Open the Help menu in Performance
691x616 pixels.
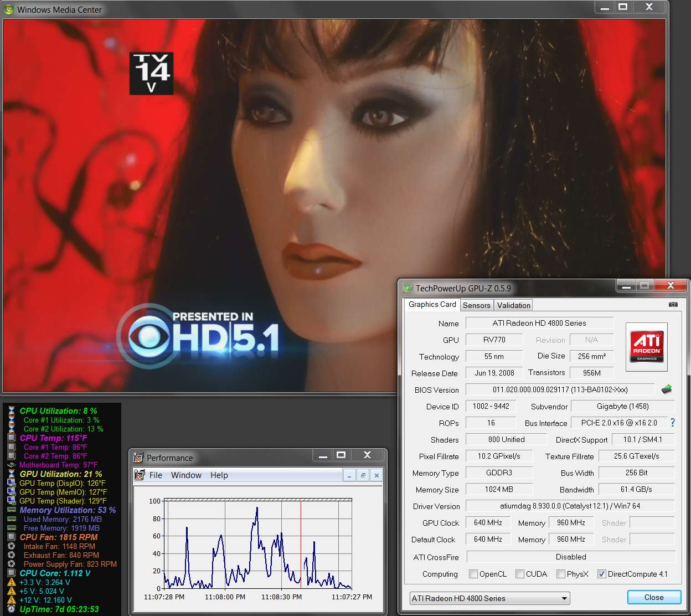point(219,475)
